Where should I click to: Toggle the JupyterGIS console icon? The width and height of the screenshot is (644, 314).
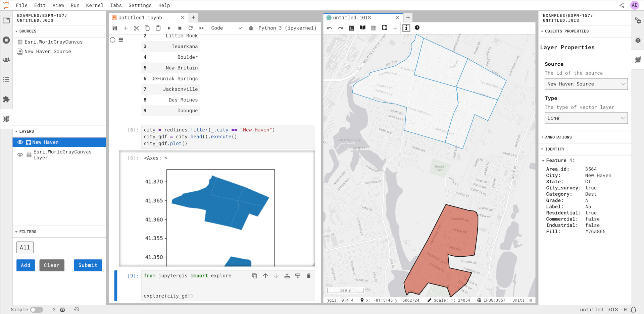point(351,28)
